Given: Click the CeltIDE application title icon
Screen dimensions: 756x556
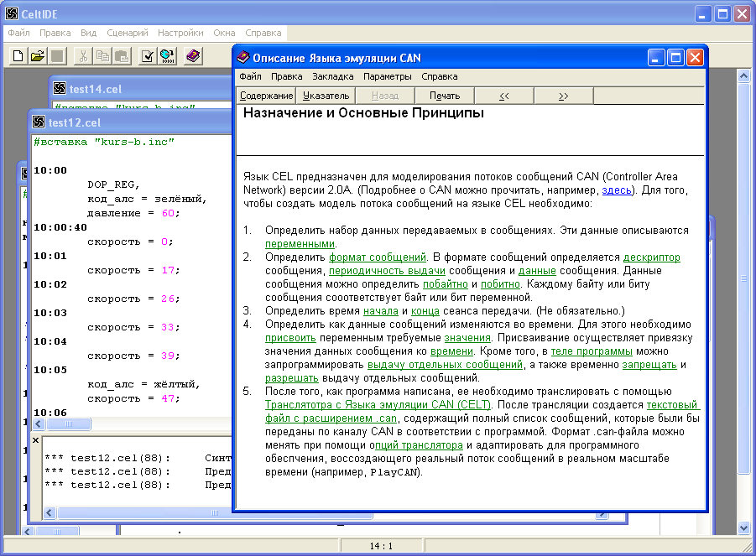Looking at the screenshot, I should click(12, 13).
